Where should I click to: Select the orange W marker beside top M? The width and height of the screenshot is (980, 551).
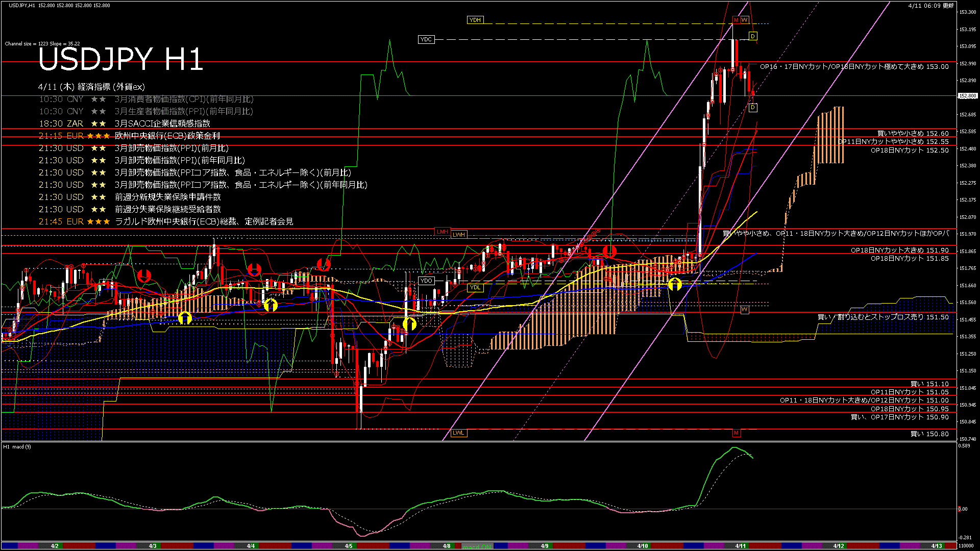pos(745,20)
